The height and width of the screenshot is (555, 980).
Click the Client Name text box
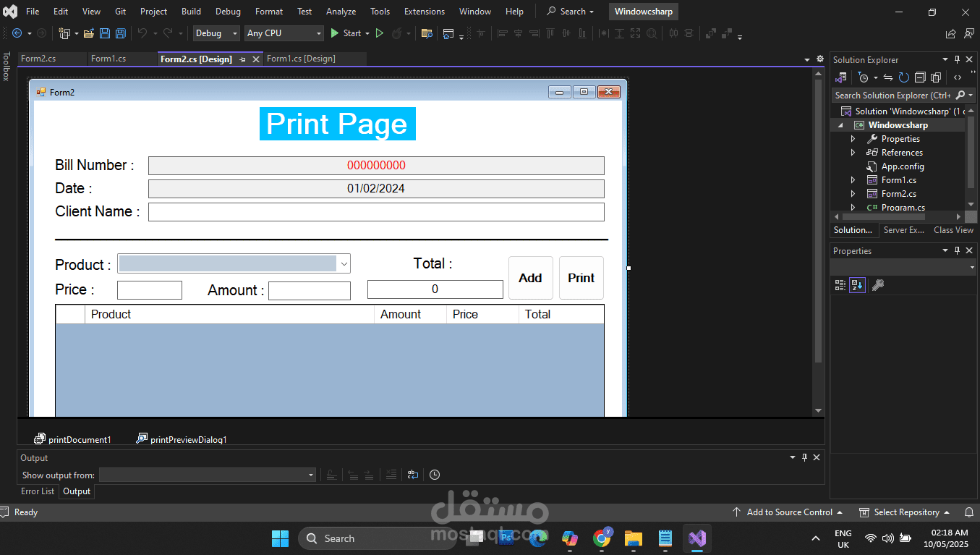(x=376, y=212)
